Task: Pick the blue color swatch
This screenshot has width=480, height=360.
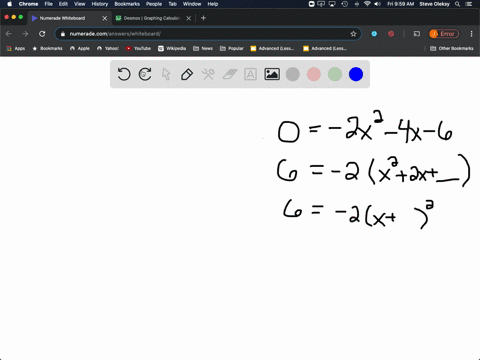Action: coord(356,74)
